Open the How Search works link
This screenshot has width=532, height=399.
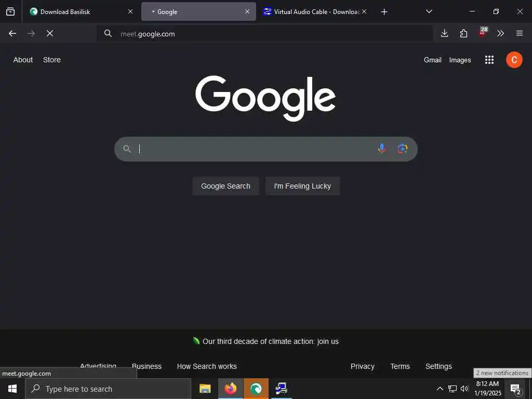207,366
